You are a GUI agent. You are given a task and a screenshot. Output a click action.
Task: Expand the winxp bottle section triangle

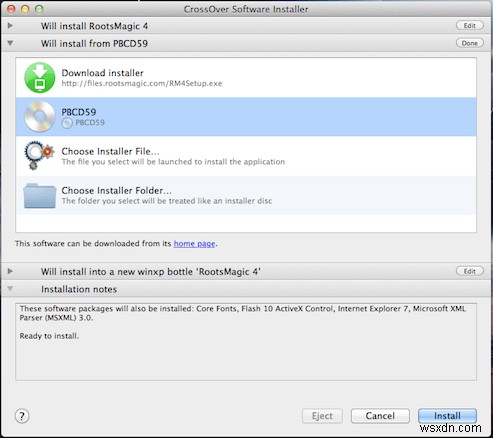tap(10, 271)
